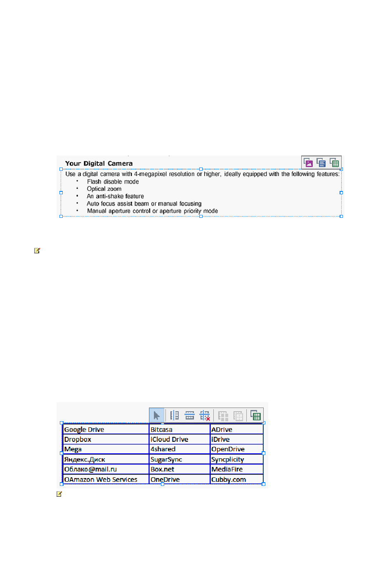Pick the delete separator tool with red X
The height and width of the screenshot is (561, 392).
pos(205,415)
